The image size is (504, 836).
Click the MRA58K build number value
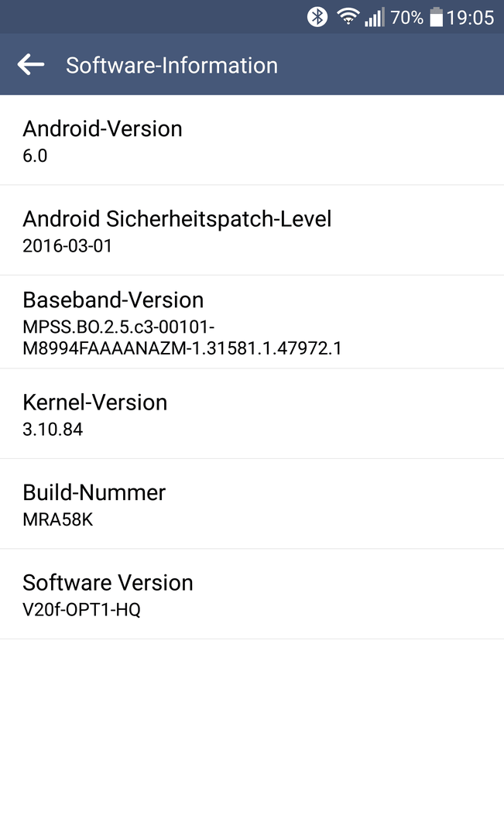[x=57, y=519]
